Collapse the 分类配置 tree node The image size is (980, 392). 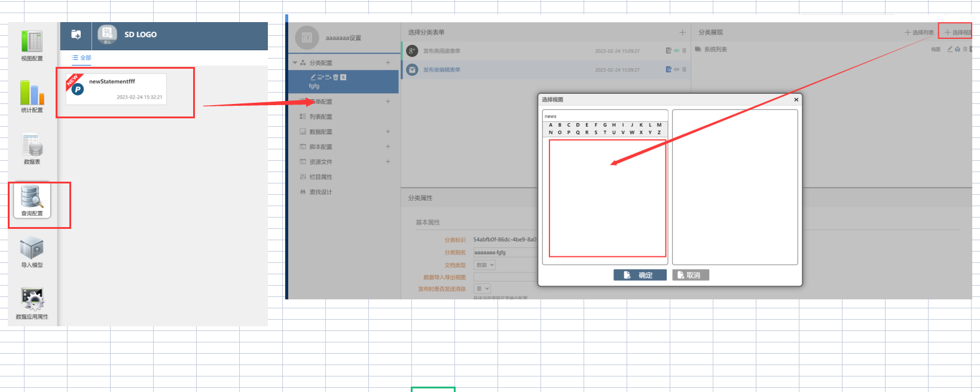(x=295, y=63)
